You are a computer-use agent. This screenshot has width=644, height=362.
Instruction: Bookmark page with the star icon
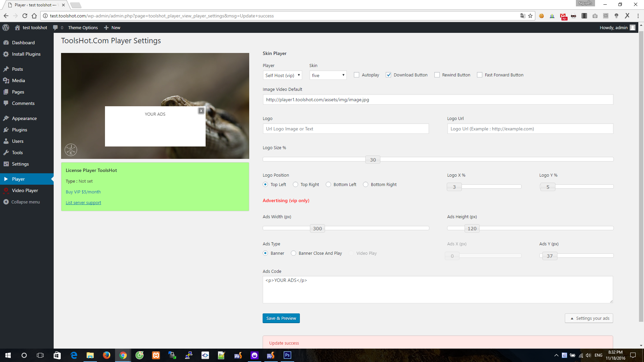(x=530, y=16)
